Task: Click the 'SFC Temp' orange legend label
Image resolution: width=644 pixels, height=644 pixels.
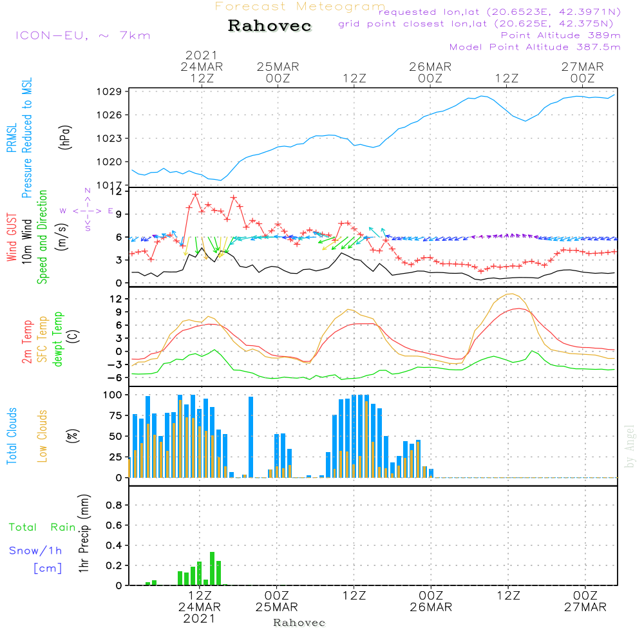Action: (43, 339)
